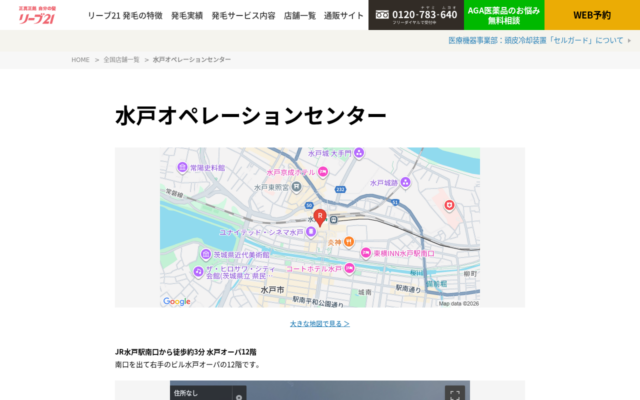Click the Reve21 logo in header

pos(39,15)
